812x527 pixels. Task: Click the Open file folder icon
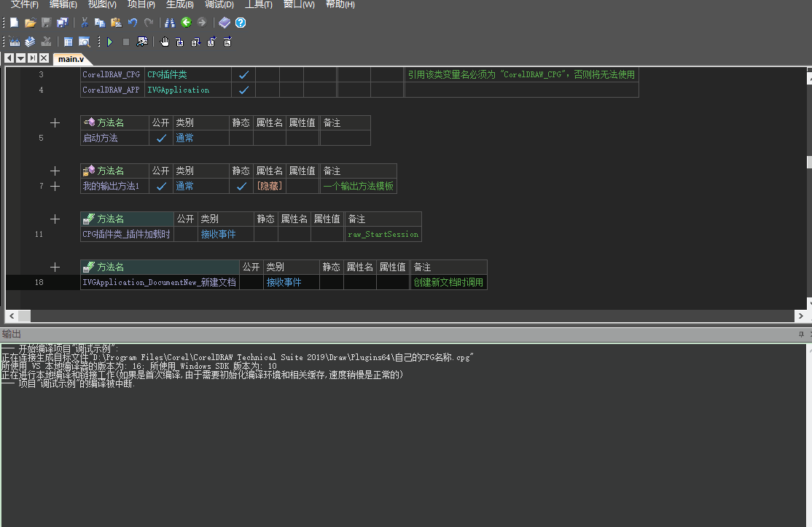point(30,23)
